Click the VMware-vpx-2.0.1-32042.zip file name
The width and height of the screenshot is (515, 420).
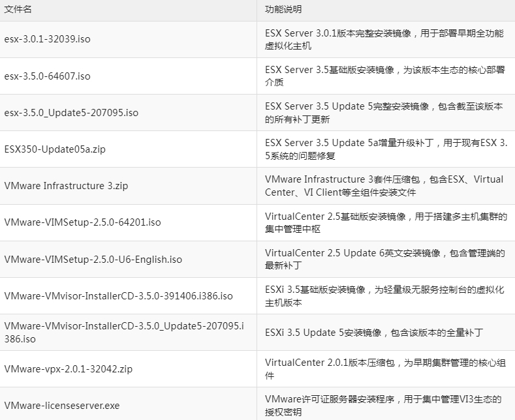[x=68, y=369]
